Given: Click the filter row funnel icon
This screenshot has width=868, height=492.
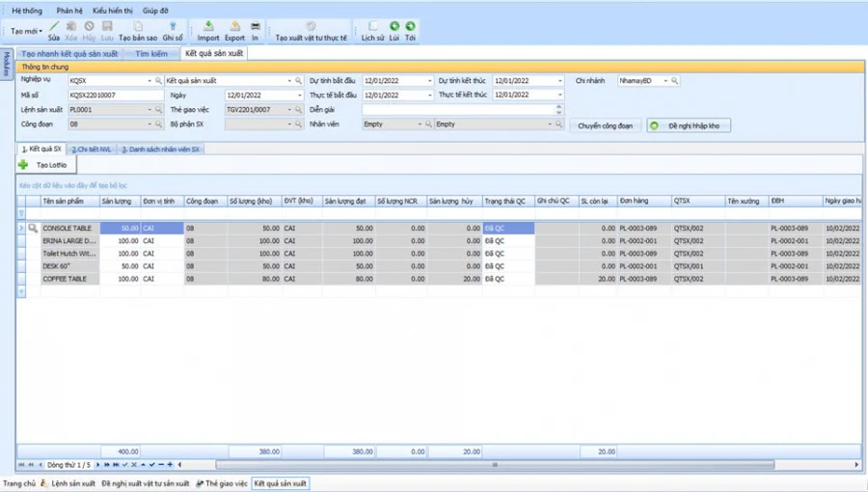Looking at the screenshot, I should pyautogui.click(x=21, y=213).
